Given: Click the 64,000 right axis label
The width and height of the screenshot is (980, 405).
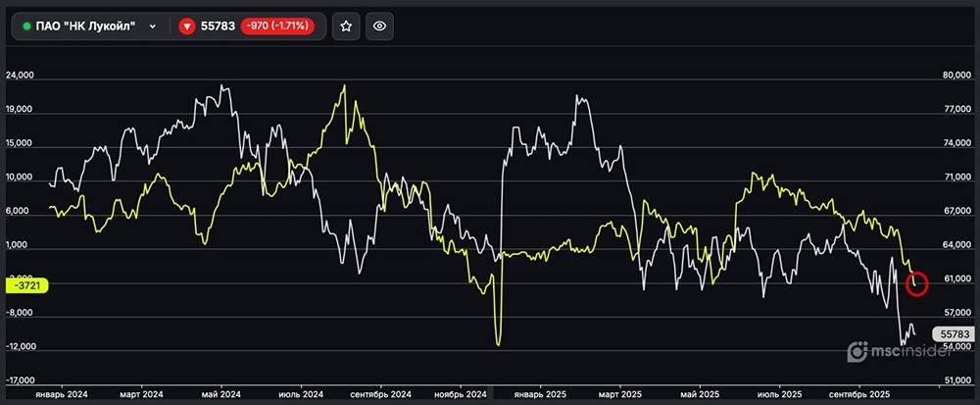Looking at the screenshot, I should [x=956, y=245].
